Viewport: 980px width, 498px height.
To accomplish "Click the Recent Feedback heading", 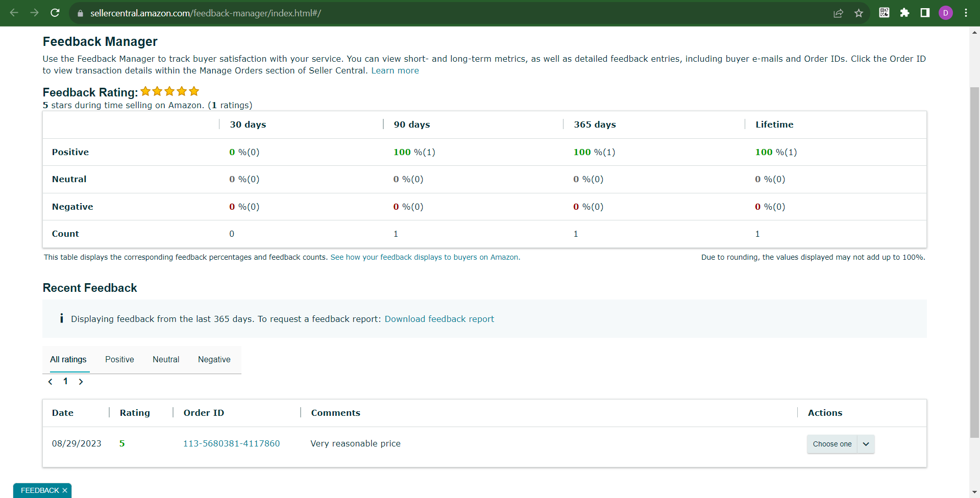I will pyautogui.click(x=90, y=288).
